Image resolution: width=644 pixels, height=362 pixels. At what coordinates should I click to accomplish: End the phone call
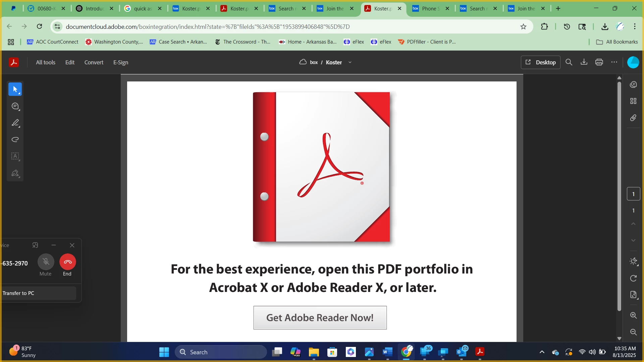(x=68, y=262)
